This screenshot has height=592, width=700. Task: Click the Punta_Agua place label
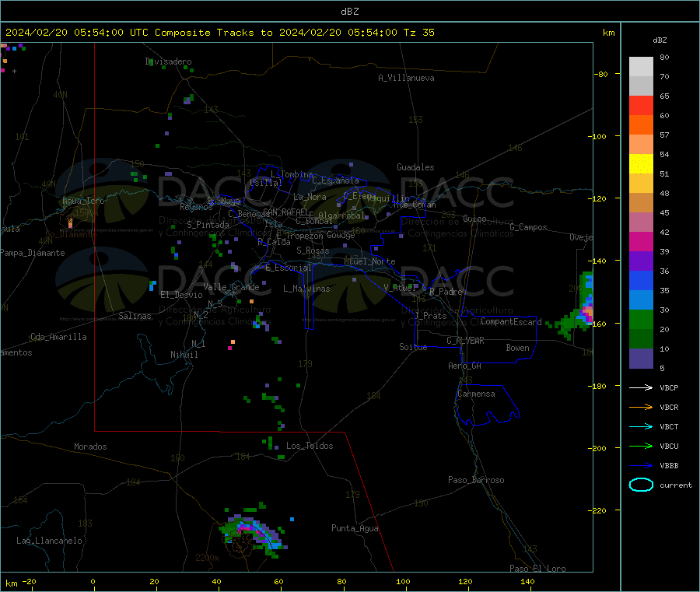click(355, 528)
